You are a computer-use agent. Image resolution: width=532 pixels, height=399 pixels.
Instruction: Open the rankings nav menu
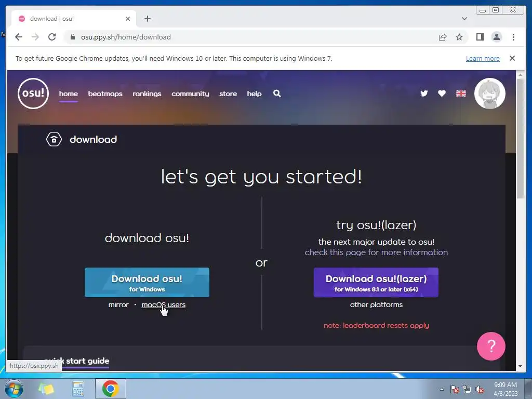click(x=147, y=94)
